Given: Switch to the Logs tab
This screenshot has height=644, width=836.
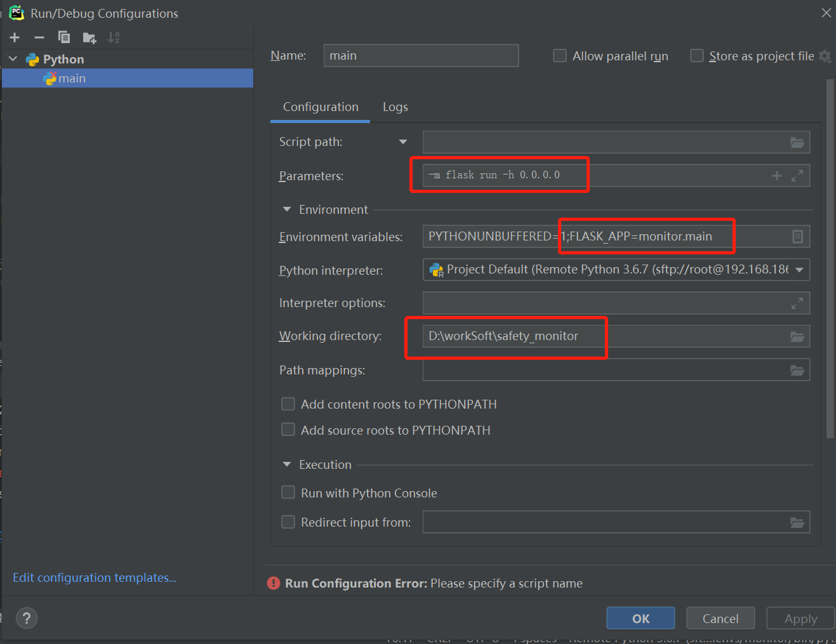Looking at the screenshot, I should click(x=395, y=107).
